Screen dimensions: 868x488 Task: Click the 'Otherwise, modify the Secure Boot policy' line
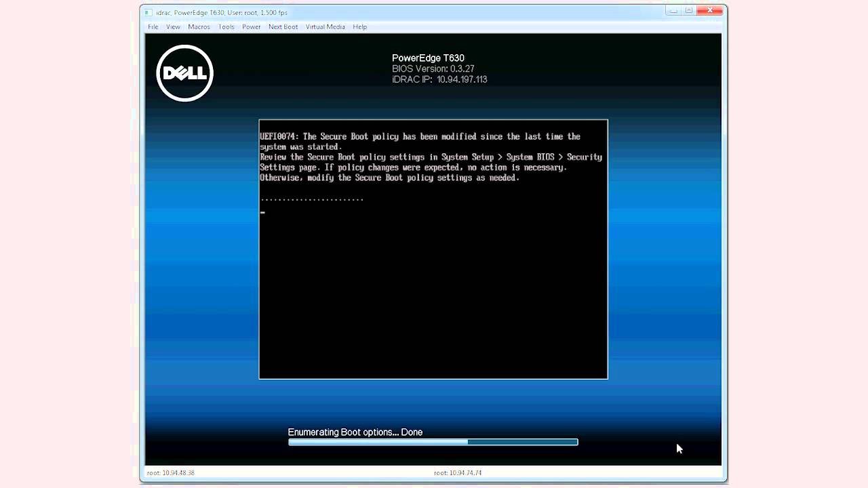[389, 178]
